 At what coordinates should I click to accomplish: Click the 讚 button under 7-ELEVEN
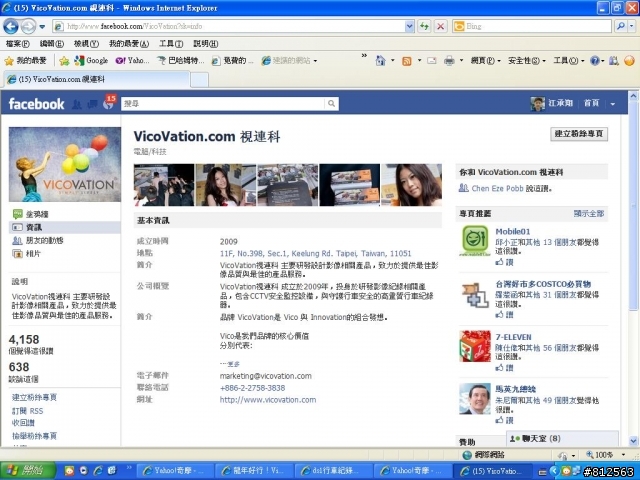click(x=504, y=367)
